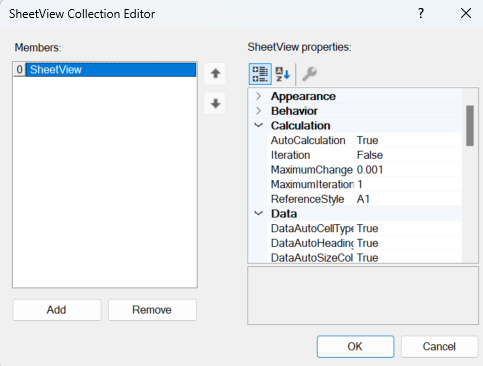Confirm with the OK button
483x366 pixels.
(x=355, y=346)
